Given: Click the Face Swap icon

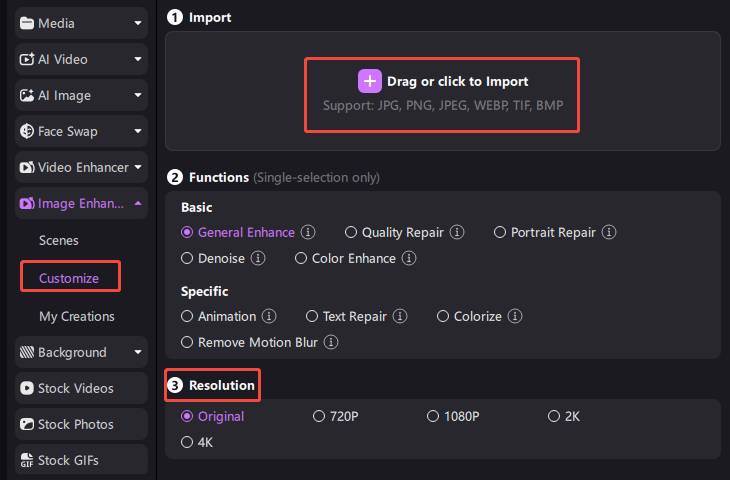Looking at the screenshot, I should click(x=27, y=131).
